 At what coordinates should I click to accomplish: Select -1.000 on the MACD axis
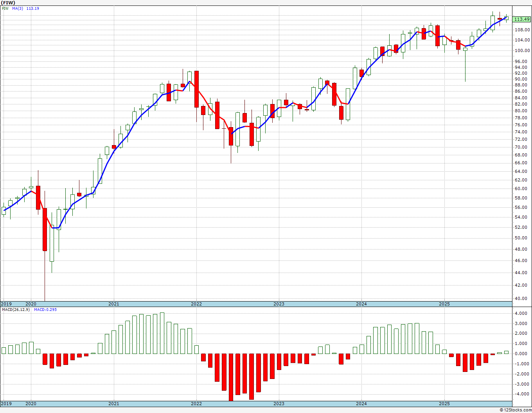point(521,364)
